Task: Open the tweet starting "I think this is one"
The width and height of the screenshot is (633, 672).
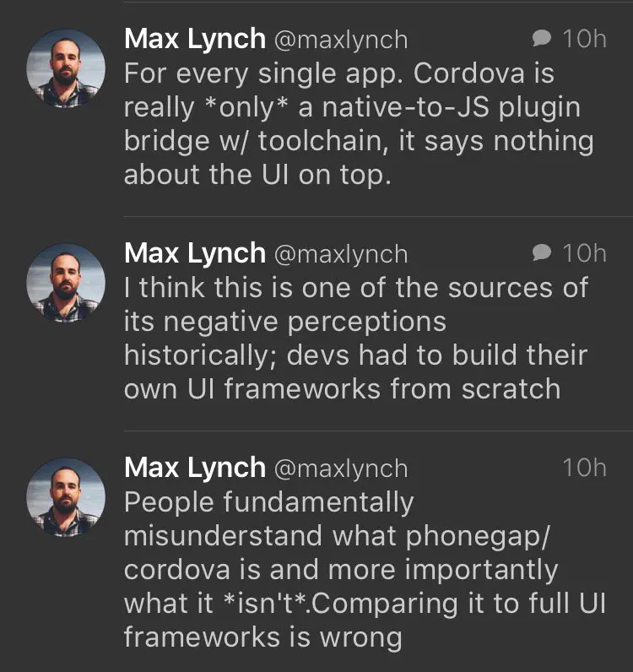Action: click(354, 338)
